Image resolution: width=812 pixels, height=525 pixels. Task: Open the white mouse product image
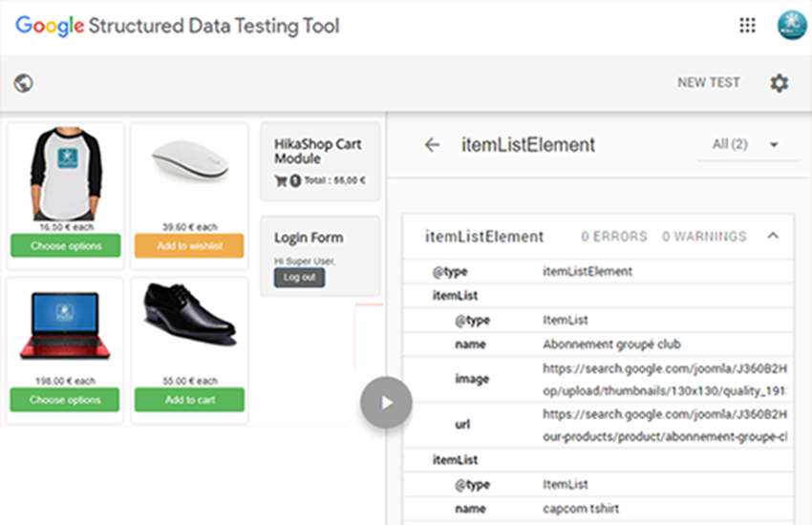[190, 161]
